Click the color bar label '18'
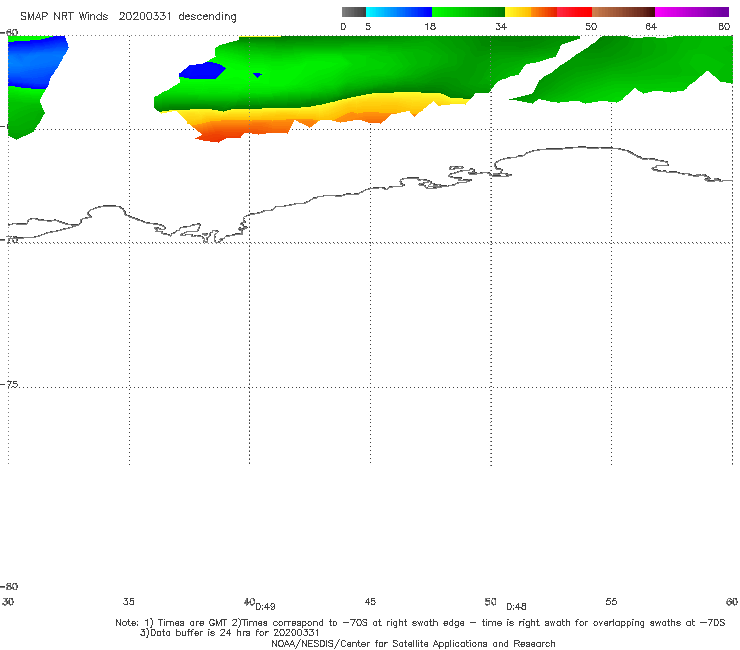 pyautogui.click(x=430, y=26)
